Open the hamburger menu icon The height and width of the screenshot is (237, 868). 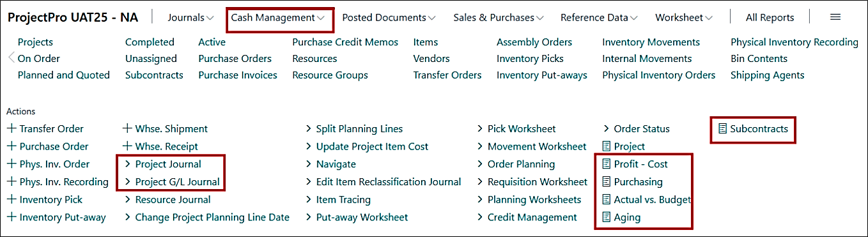click(x=835, y=17)
